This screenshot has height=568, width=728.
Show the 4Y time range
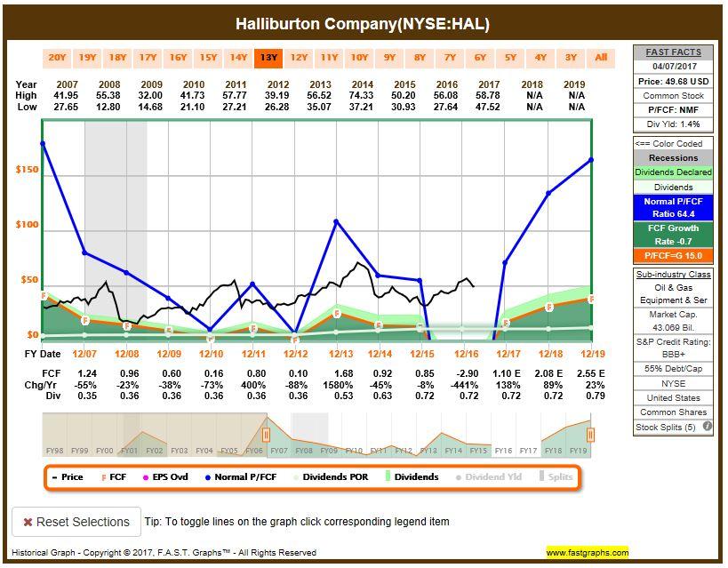coord(540,58)
